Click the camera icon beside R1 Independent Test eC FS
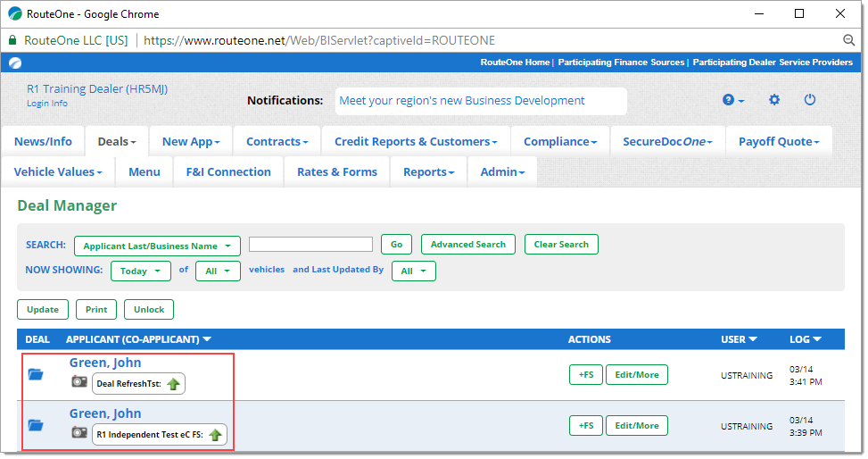The width and height of the screenshot is (868, 459). [79, 432]
